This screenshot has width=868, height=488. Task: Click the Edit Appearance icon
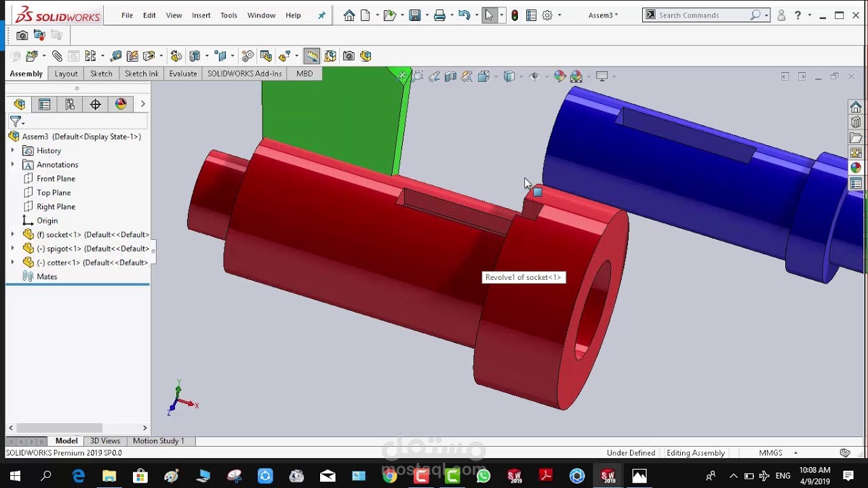tap(559, 77)
